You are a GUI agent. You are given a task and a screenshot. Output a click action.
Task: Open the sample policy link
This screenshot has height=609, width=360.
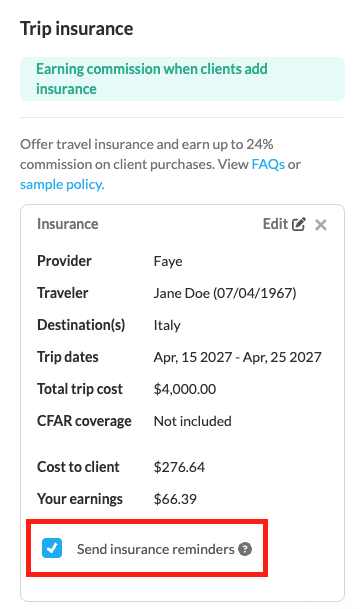pos(62,184)
